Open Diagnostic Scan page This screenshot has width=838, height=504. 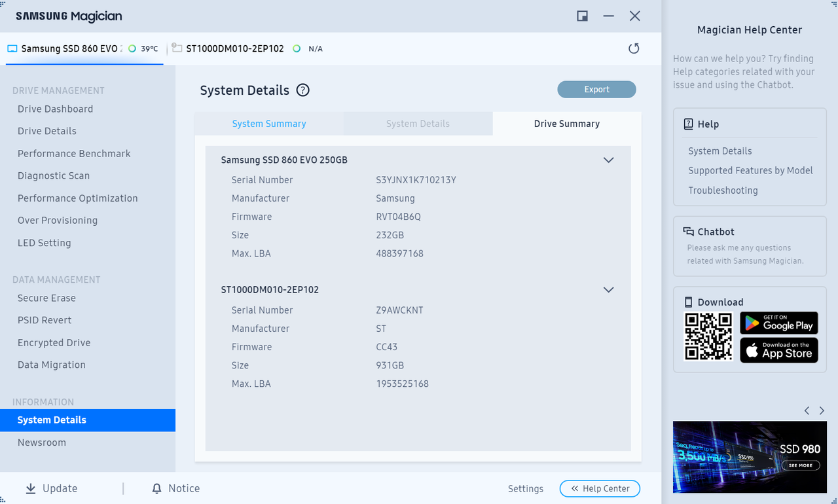[x=54, y=176]
